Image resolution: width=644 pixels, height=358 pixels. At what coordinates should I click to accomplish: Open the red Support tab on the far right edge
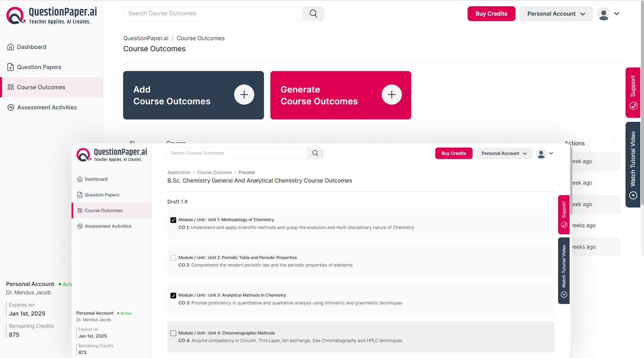click(x=633, y=92)
